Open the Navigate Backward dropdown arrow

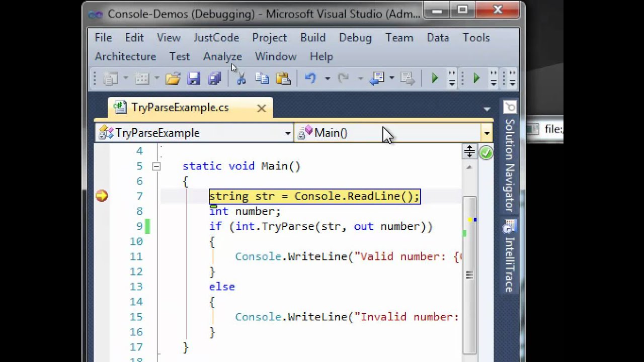pos(391,78)
